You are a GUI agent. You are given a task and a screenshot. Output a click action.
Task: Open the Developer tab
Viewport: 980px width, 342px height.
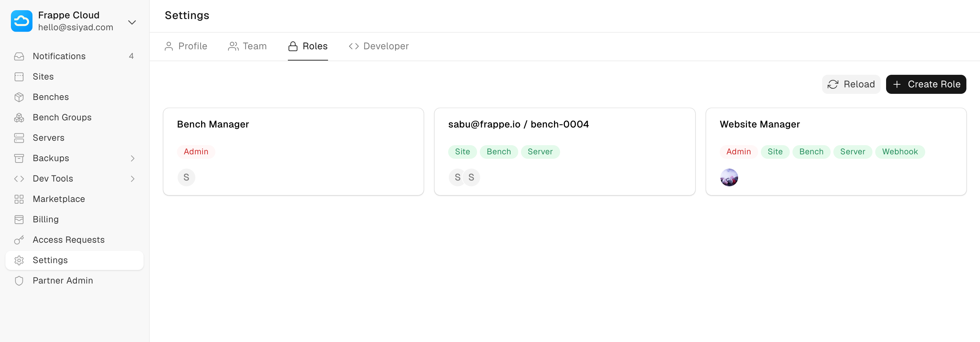(x=378, y=46)
